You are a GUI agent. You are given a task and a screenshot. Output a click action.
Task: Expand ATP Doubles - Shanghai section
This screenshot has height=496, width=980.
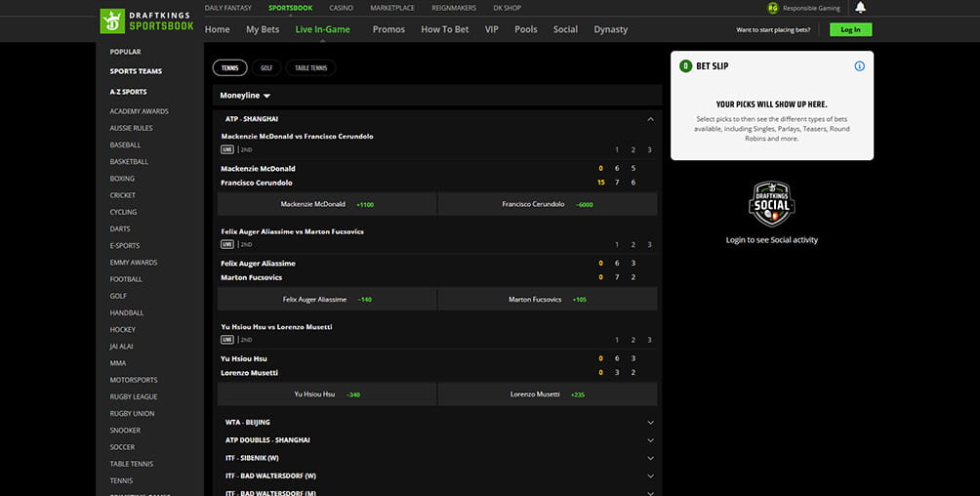pyautogui.click(x=437, y=440)
